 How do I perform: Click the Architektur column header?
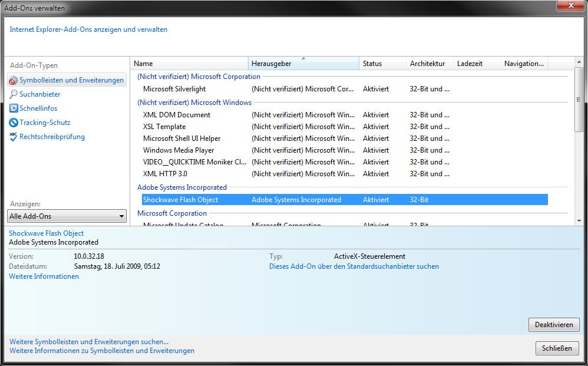429,64
